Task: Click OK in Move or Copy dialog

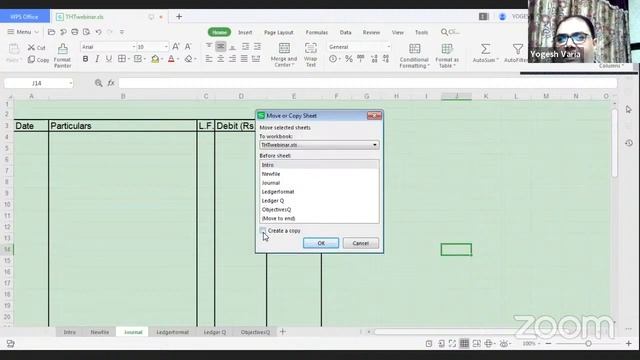Action: [x=321, y=243]
